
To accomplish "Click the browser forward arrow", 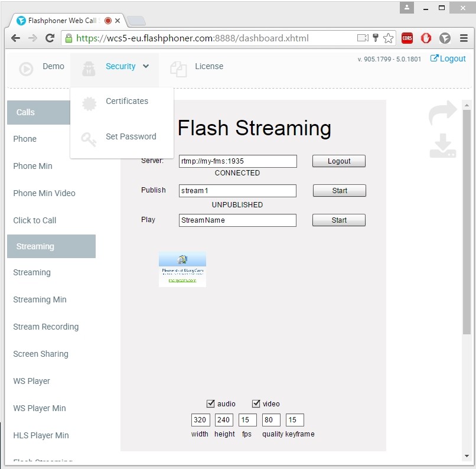I will pos(32,38).
